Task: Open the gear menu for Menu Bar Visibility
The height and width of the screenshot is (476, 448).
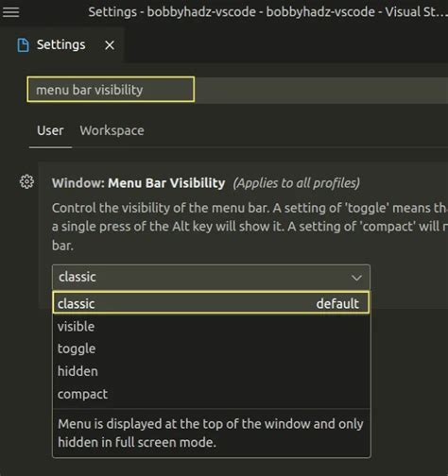Action: point(26,181)
